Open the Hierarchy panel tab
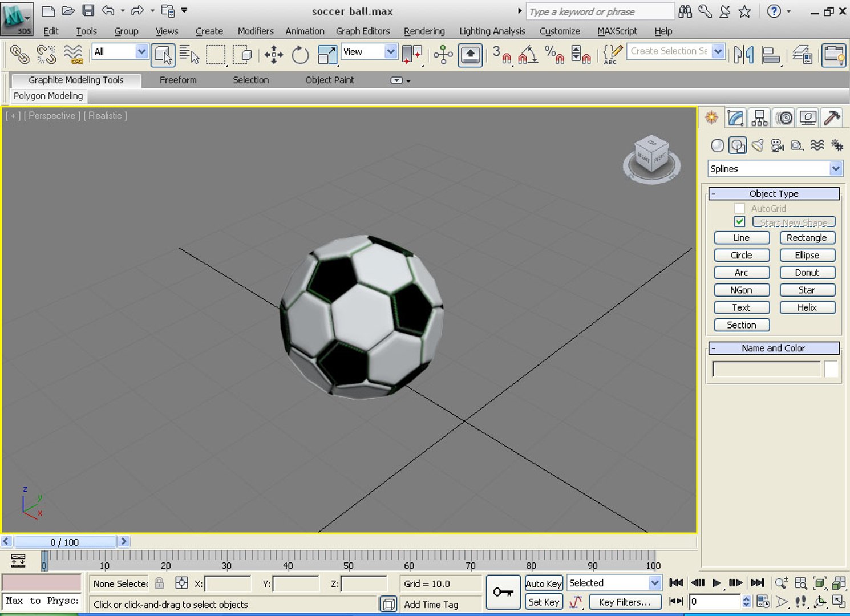 759,118
